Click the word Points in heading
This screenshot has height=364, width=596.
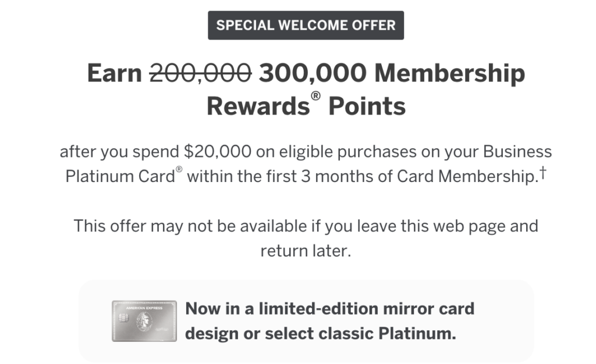[367, 106]
